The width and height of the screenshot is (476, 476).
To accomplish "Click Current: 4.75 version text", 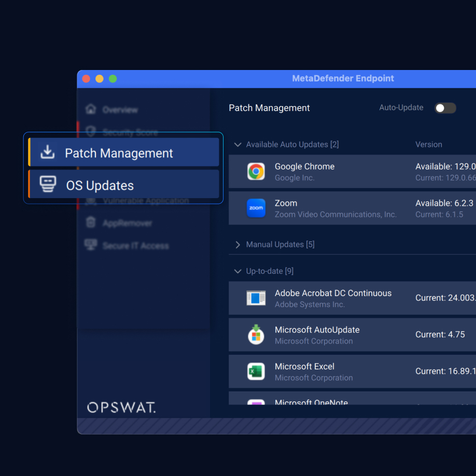I will [440, 334].
